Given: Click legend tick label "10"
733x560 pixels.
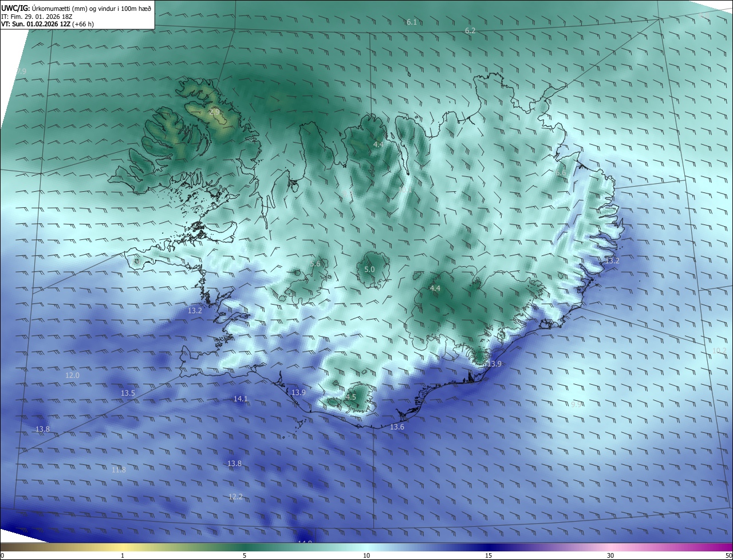Looking at the screenshot, I should point(366,555).
